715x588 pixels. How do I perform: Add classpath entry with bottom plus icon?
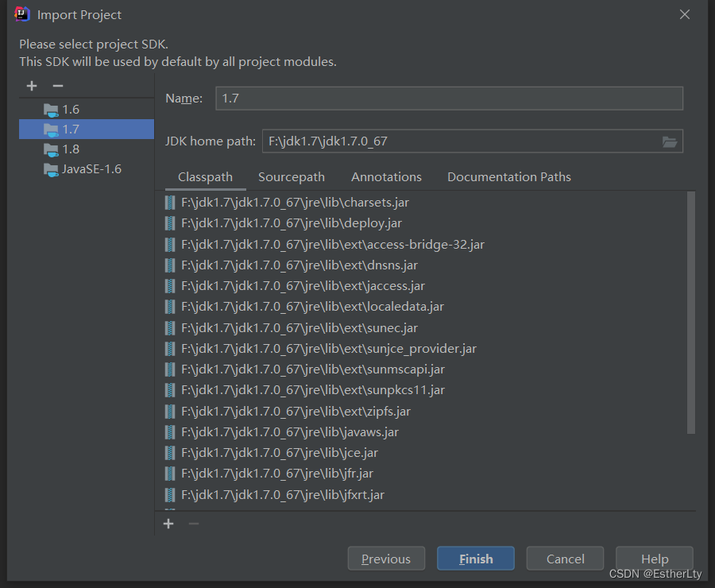pos(168,524)
